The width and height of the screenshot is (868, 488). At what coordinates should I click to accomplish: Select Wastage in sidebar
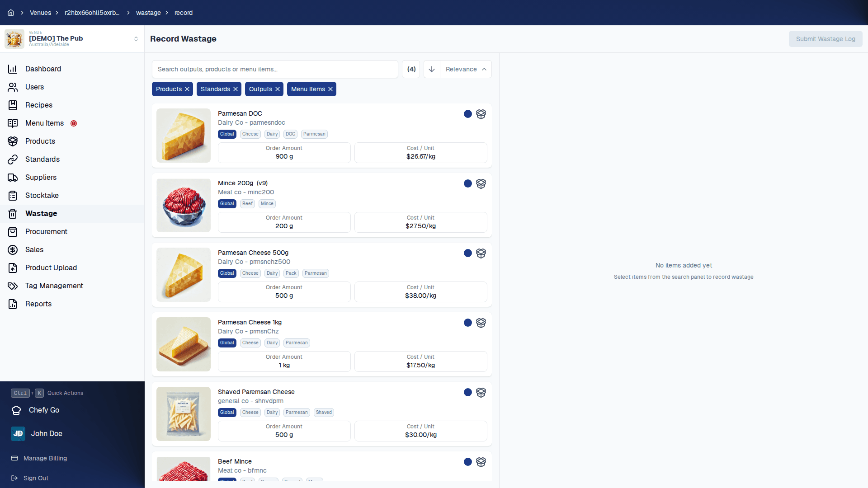(x=72, y=214)
